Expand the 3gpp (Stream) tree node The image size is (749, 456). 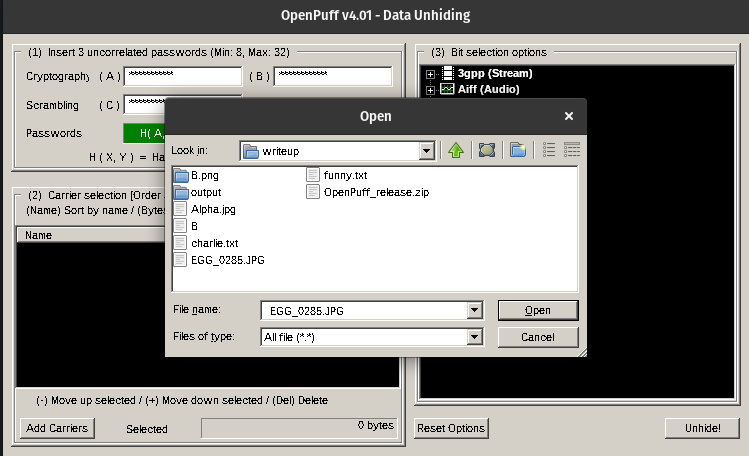[x=431, y=74]
